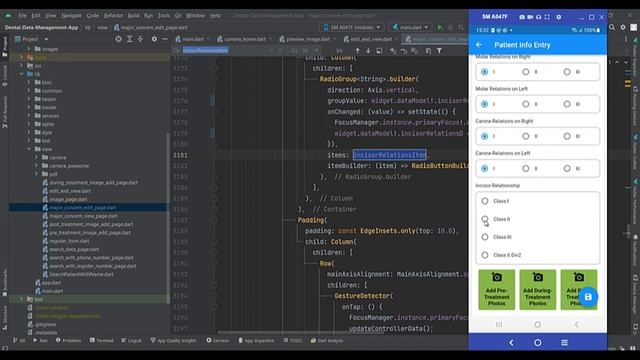This screenshot has height=360, width=640.
Task: Open image_page.dart in project tree
Action: (68, 199)
